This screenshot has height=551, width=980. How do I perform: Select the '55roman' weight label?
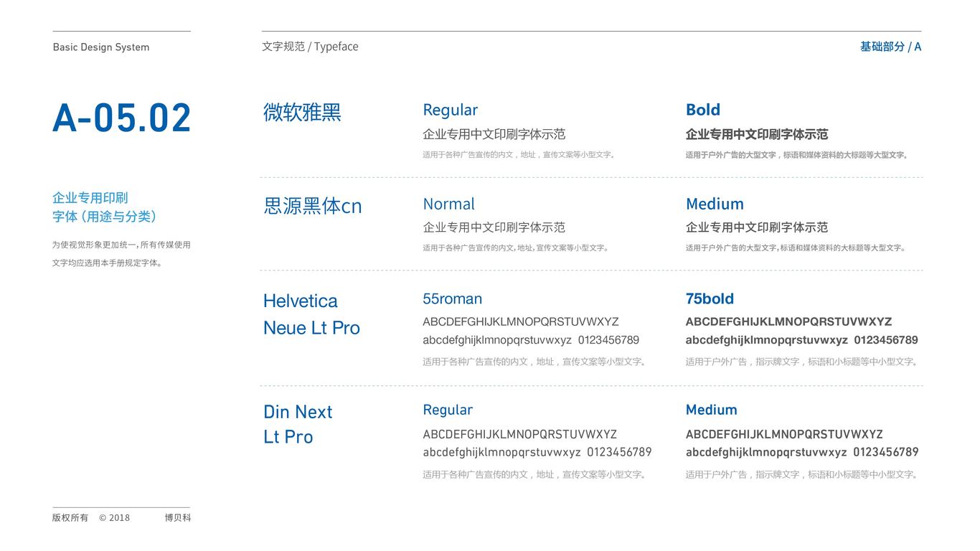pyautogui.click(x=452, y=298)
